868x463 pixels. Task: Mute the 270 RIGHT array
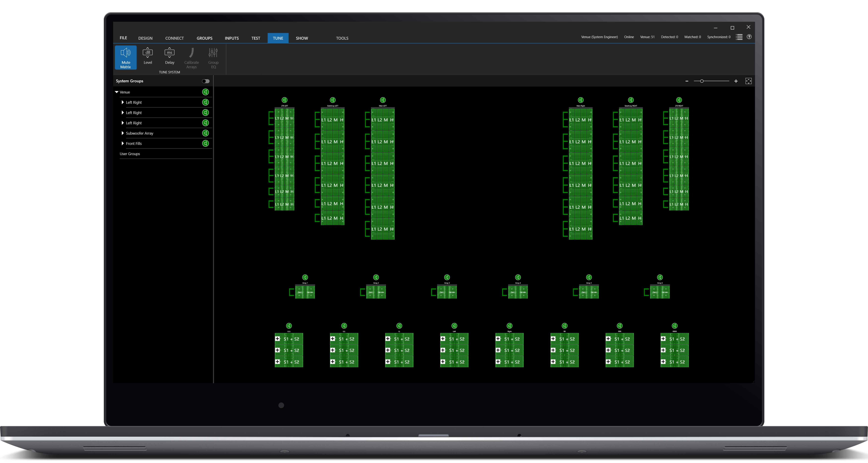tap(679, 100)
